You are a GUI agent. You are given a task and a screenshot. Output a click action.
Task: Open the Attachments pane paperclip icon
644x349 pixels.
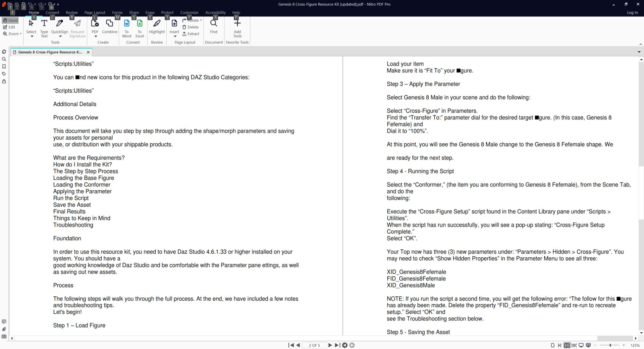(x=4, y=329)
